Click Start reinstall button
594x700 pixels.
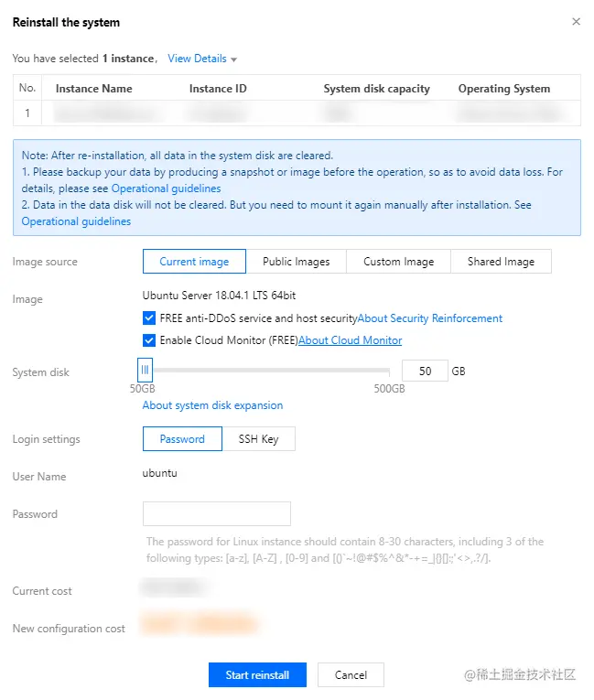point(257,674)
